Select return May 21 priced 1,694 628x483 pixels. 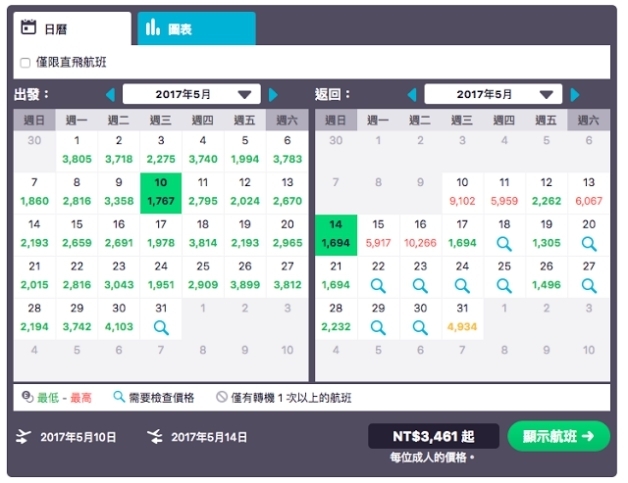pyautogui.click(x=336, y=277)
